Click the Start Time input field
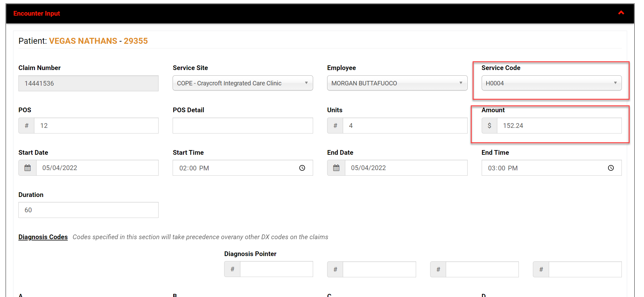 click(x=243, y=168)
